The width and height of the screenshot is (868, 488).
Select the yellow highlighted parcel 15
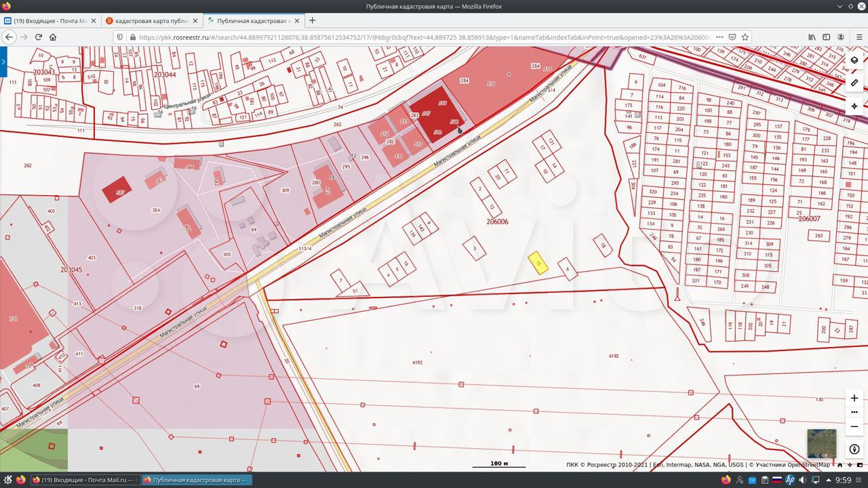(538, 263)
